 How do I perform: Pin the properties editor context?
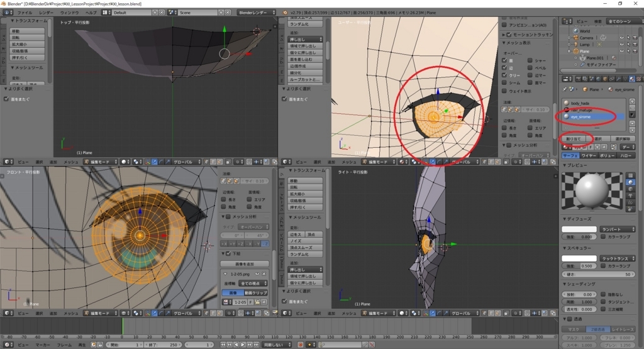565,89
